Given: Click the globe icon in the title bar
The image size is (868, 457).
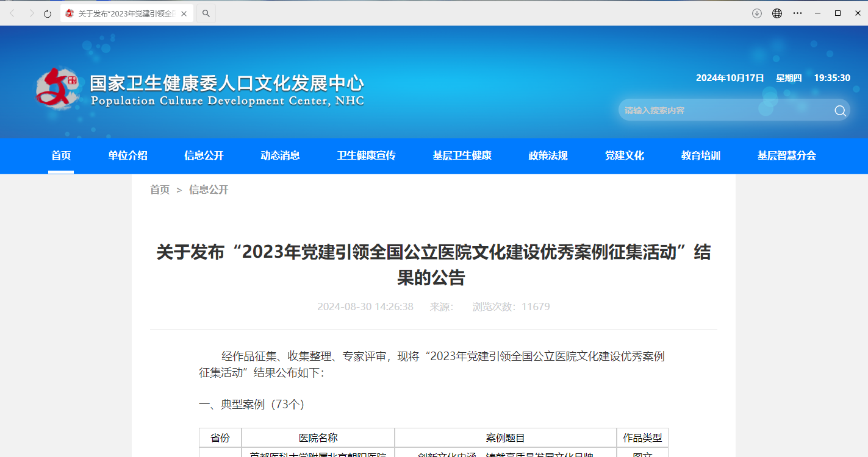Looking at the screenshot, I should point(777,13).
